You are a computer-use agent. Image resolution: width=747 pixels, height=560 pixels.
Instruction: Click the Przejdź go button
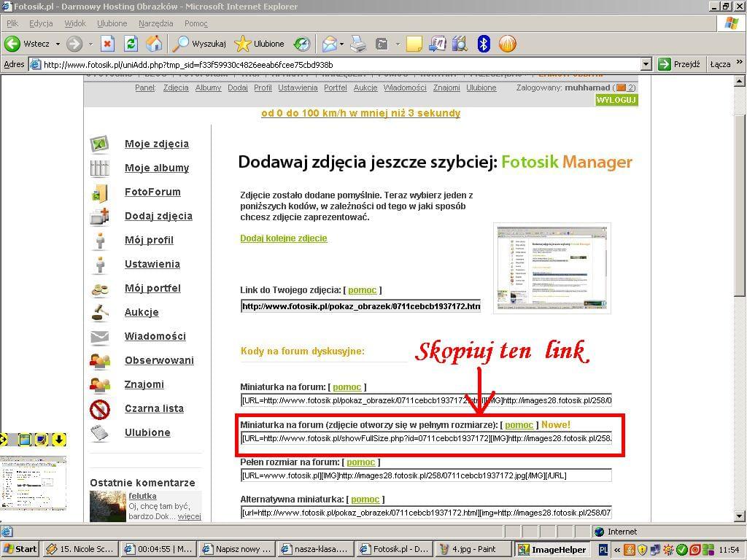tap(679, 64)
